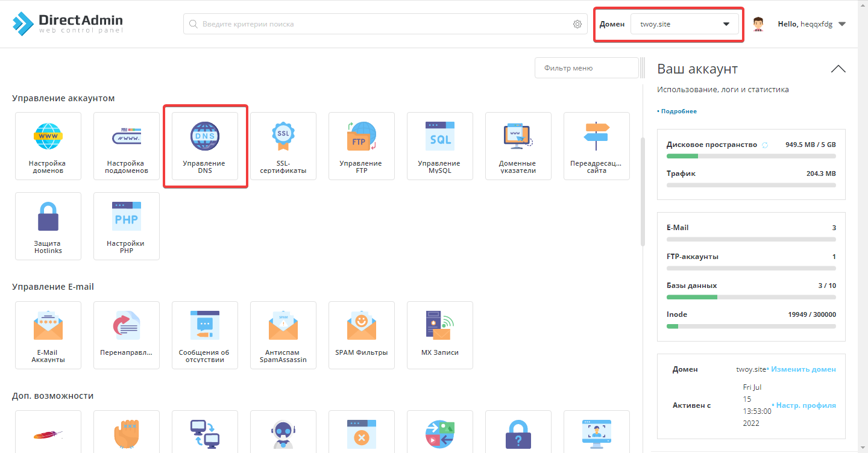Click the Фильтр меню input
Image resolution: width=868 pixels, height=453 pixels.
pos(586,68)
